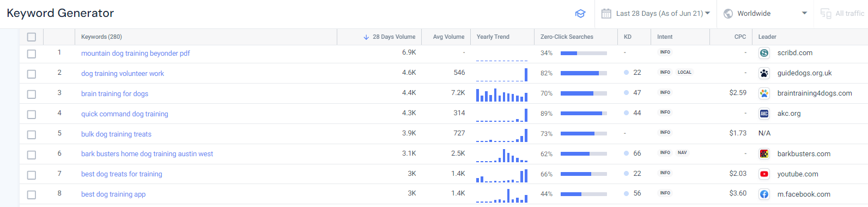
Task: Click KD dot for quick command dog training
Action: click(626, 113)
